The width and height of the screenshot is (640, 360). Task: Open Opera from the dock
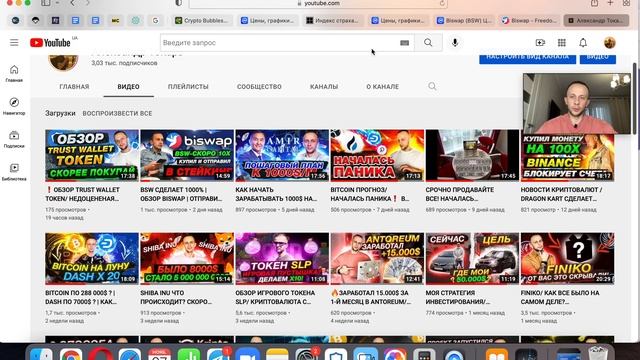[100, 354]
